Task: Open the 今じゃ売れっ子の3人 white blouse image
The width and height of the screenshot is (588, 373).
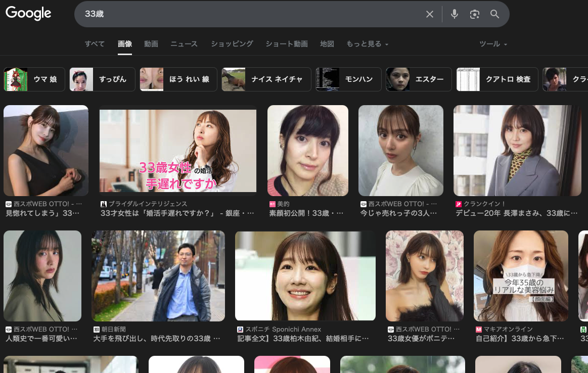Action: click(401, 151)
